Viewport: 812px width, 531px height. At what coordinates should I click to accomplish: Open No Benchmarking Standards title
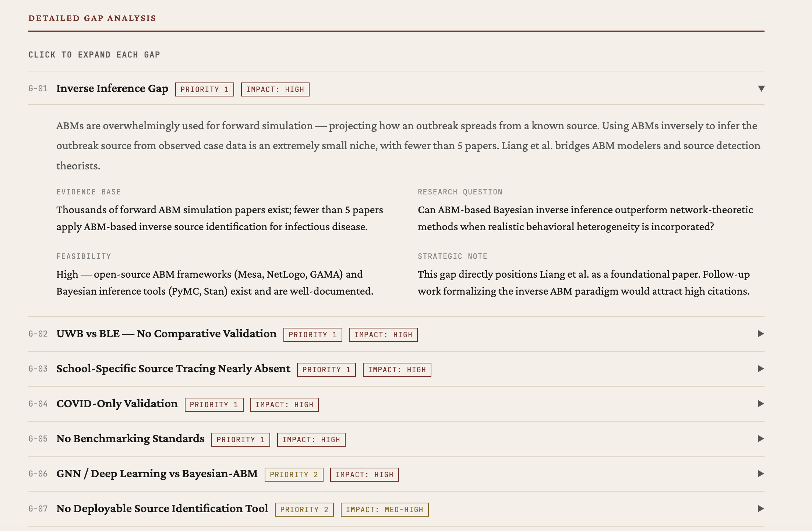click(130, 439)
